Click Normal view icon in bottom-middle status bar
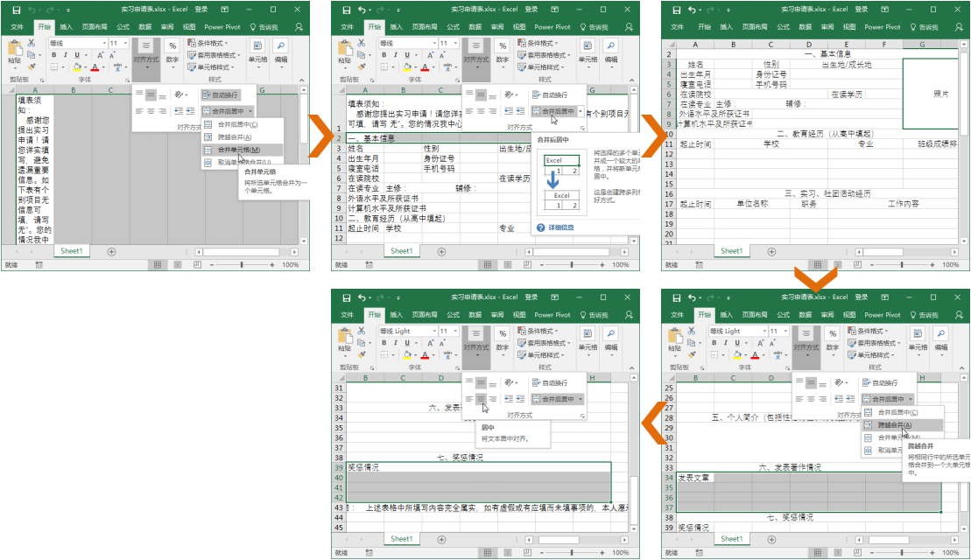 [x=488, y=553]
